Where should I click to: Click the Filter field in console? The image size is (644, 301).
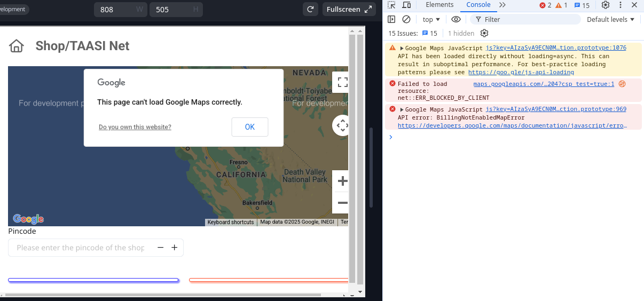[x=525, y=19]
